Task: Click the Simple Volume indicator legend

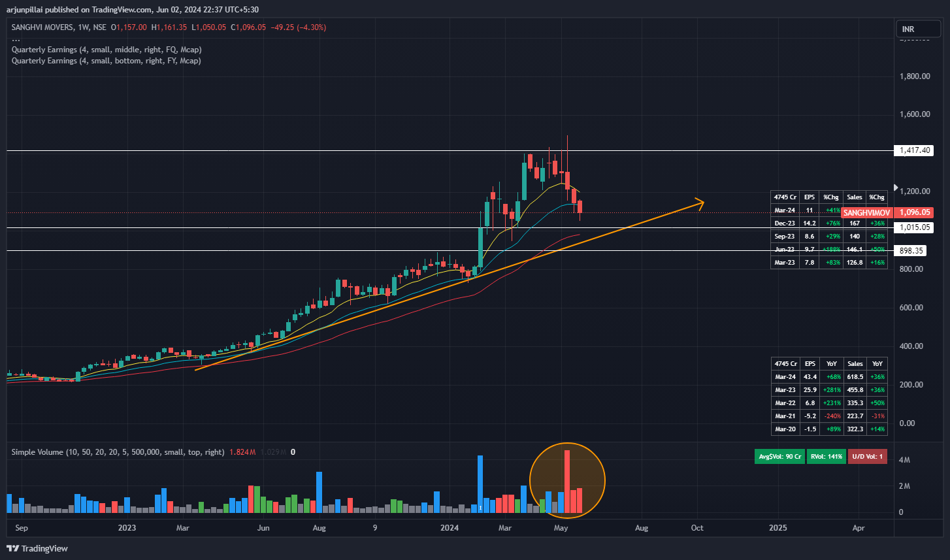Action: 118,452
